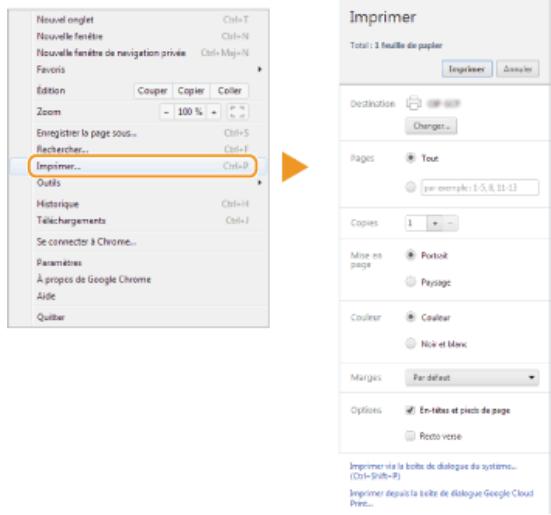Open the Rechercher menu item

[x=142, y=149]
